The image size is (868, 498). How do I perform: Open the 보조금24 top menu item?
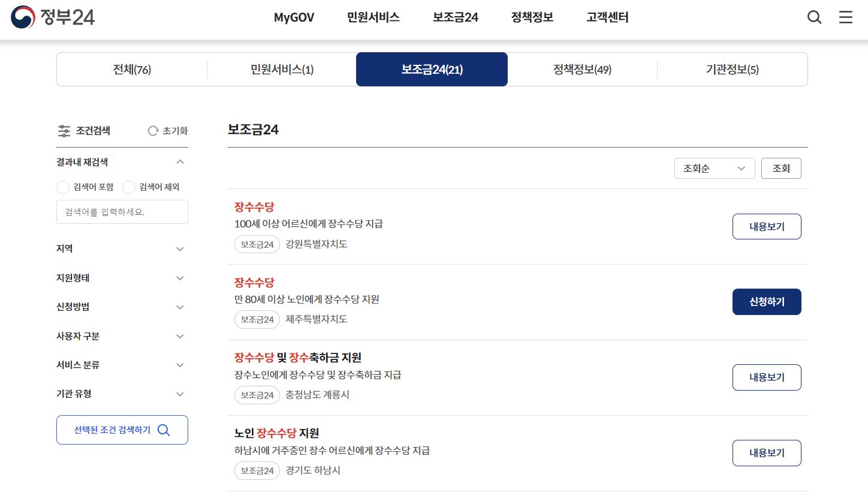pos(455,17)
